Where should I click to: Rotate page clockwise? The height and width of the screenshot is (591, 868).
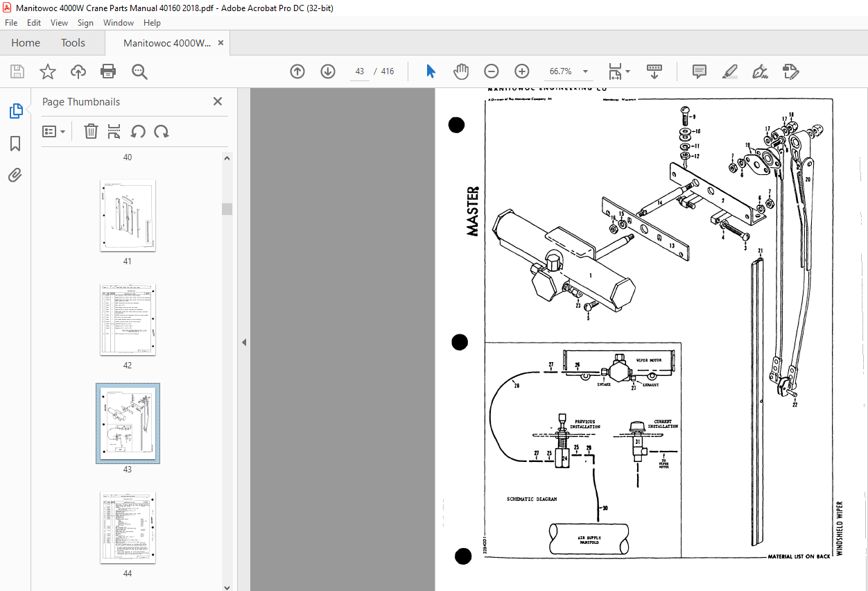coord(162,131)
